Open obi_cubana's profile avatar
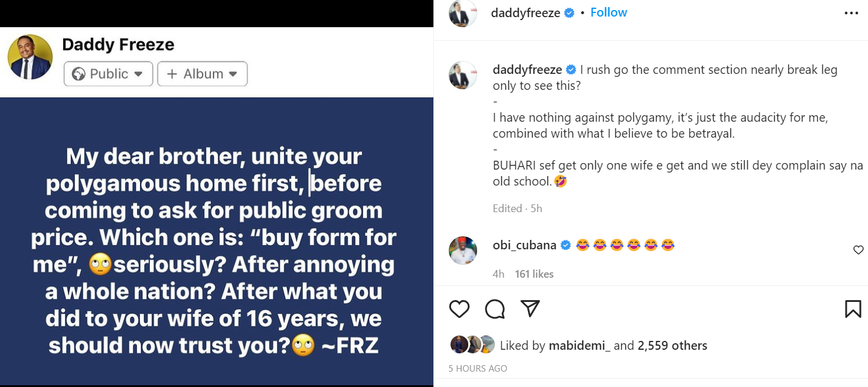This screenshot has width=868, height=387. coord(462,251)
